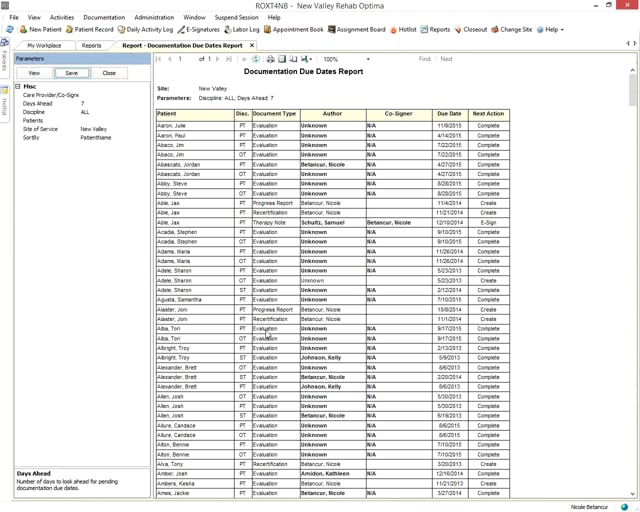This screenshot has height=512, width=640.
Task: Open the File menu
Action: (x=14, y=18)
